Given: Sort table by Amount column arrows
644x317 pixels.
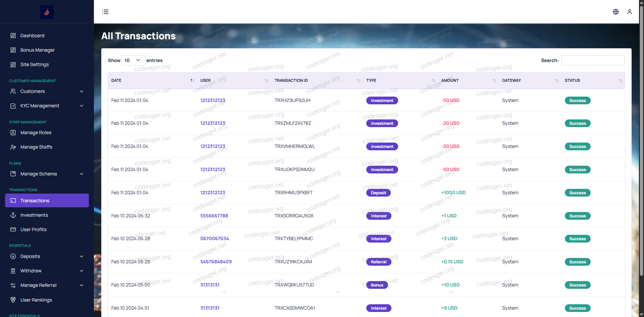Looking at the screenshot, I should (494, 81).
